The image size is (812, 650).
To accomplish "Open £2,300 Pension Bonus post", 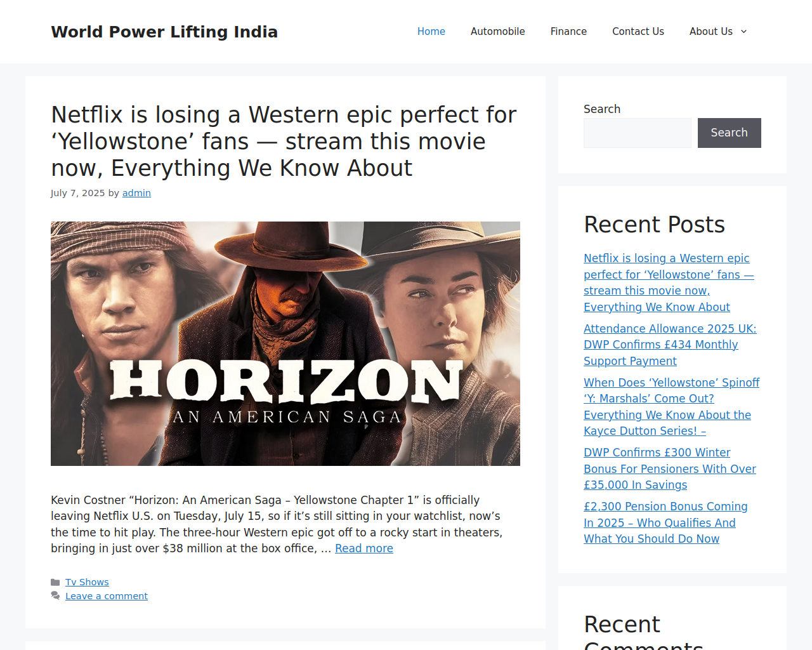I will click(x=665, y=522).
